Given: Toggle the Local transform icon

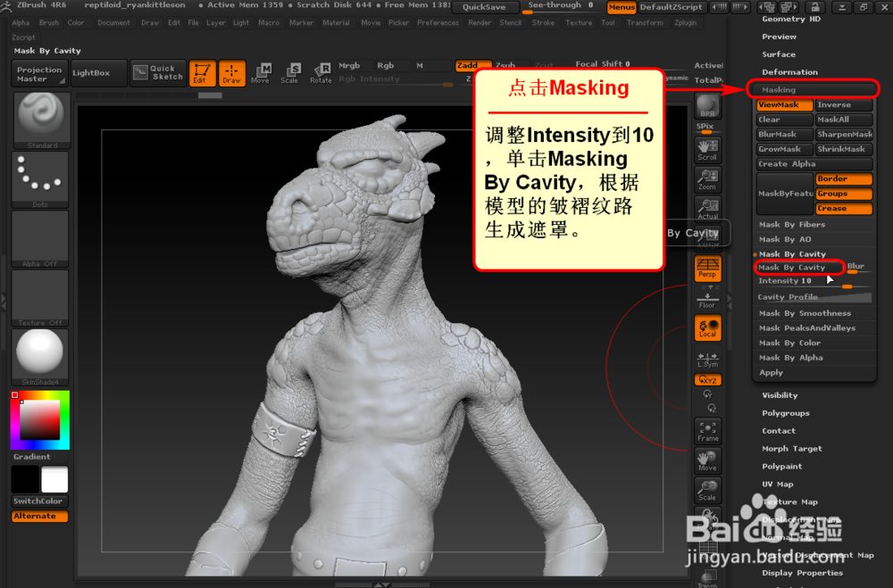Looking at the screenshot, I should point(708,327).
